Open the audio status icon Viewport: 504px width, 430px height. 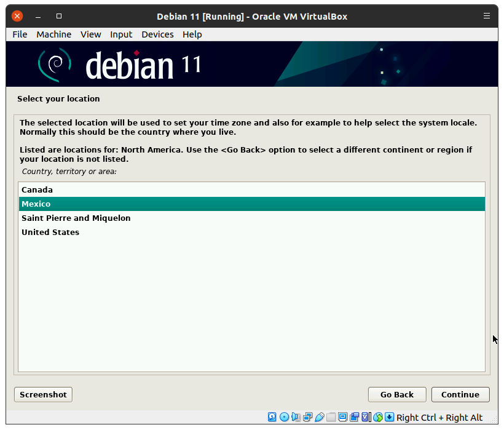296,417
